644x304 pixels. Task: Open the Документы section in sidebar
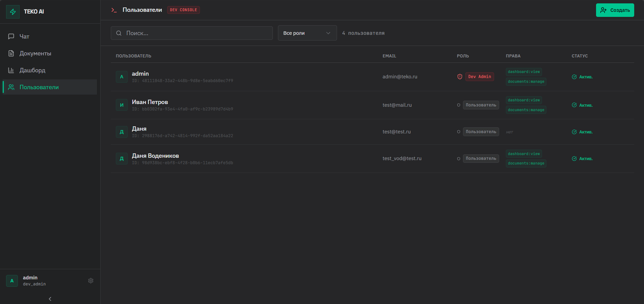[x=50, y=53]
